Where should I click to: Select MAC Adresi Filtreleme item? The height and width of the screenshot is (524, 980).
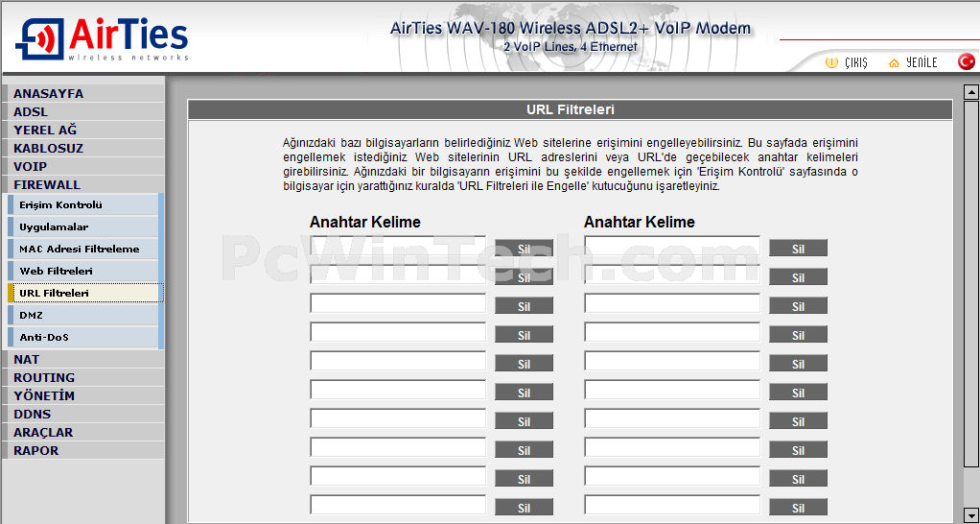(85, 249)
